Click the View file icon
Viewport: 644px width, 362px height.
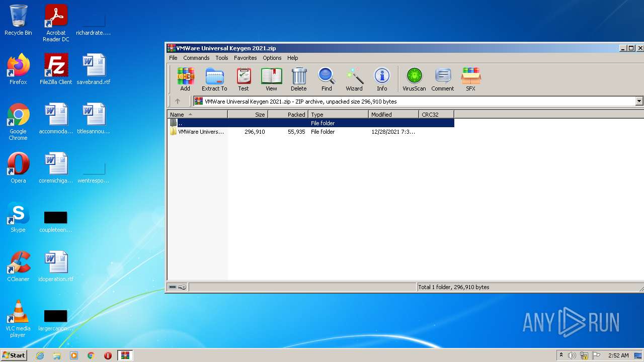[271, 79]
